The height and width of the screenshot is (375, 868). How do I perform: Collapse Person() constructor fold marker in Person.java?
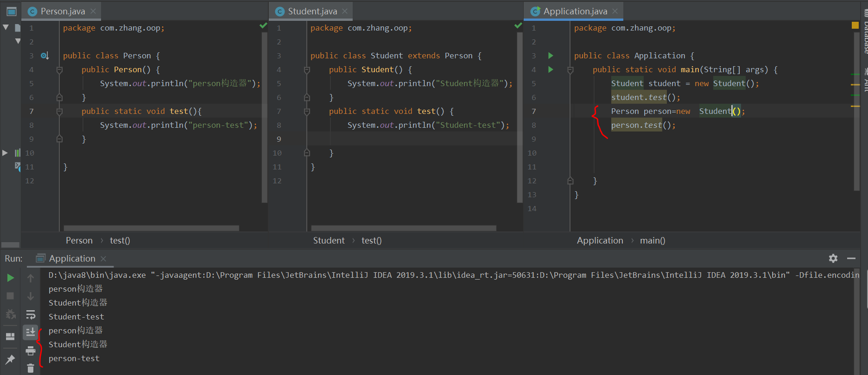pos(59,70)
